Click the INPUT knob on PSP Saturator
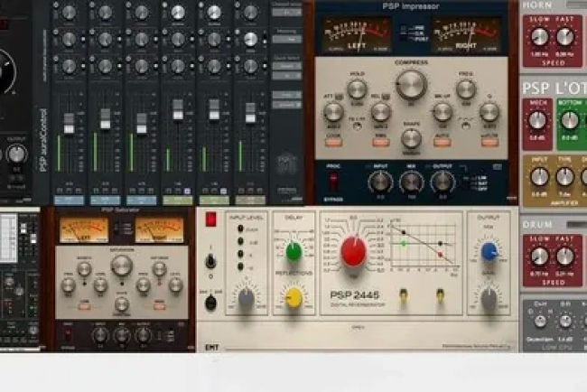The image size is (587, 392). click(x=100, y=335)
